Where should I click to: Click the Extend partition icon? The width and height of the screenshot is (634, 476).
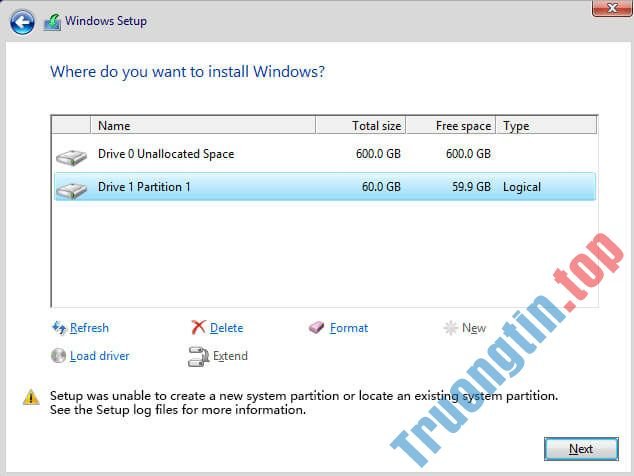click(198, 356)
